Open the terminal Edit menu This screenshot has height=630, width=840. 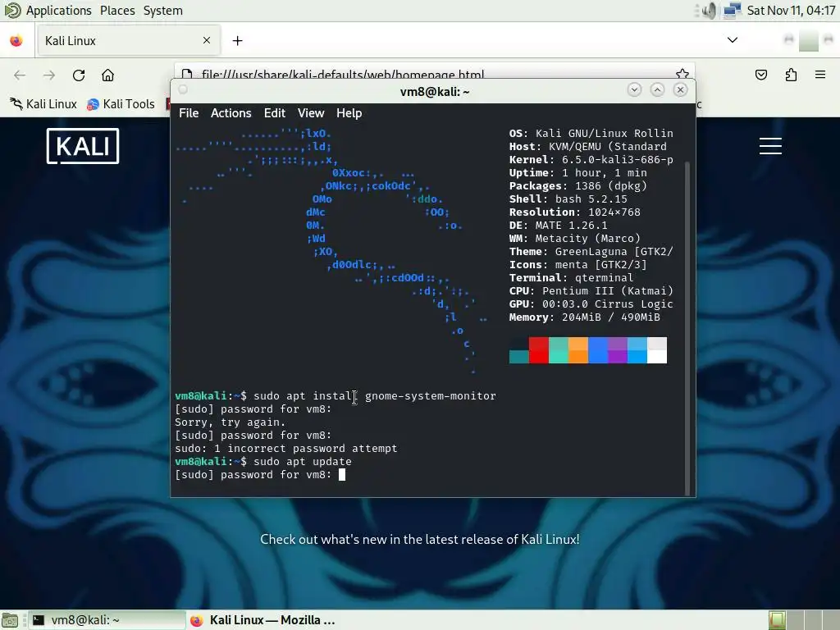click(274, 113)
